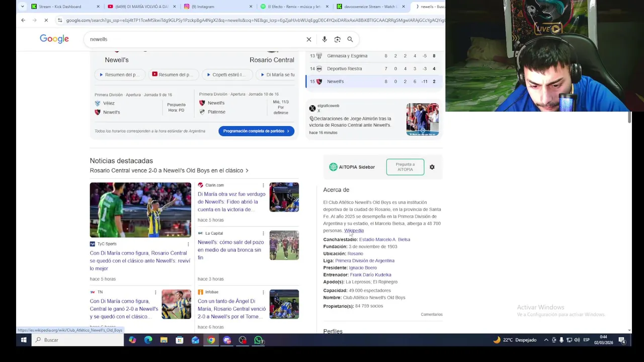Screen dimensions: 644x362
Task: Select Newell's row in standings table
Action: (373, 81)
